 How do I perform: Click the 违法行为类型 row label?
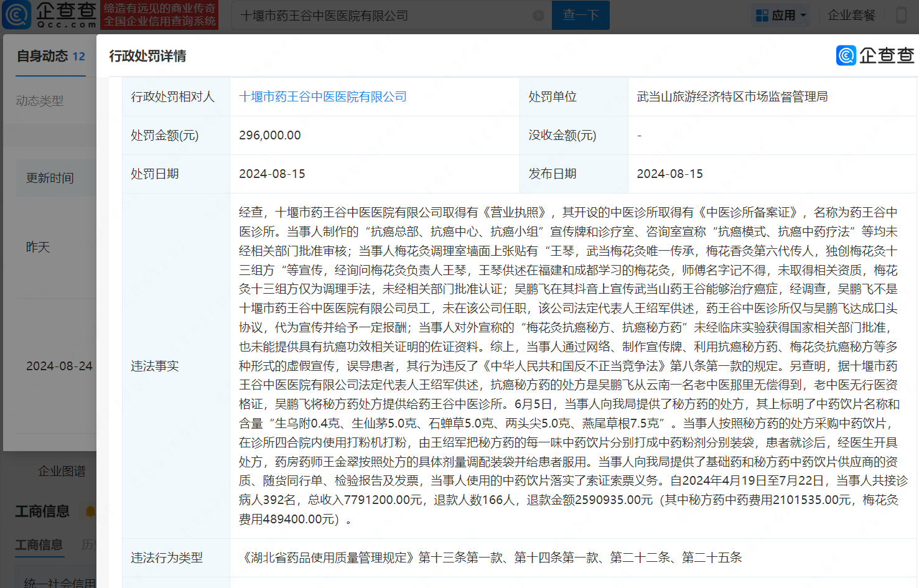pos(167,558)
